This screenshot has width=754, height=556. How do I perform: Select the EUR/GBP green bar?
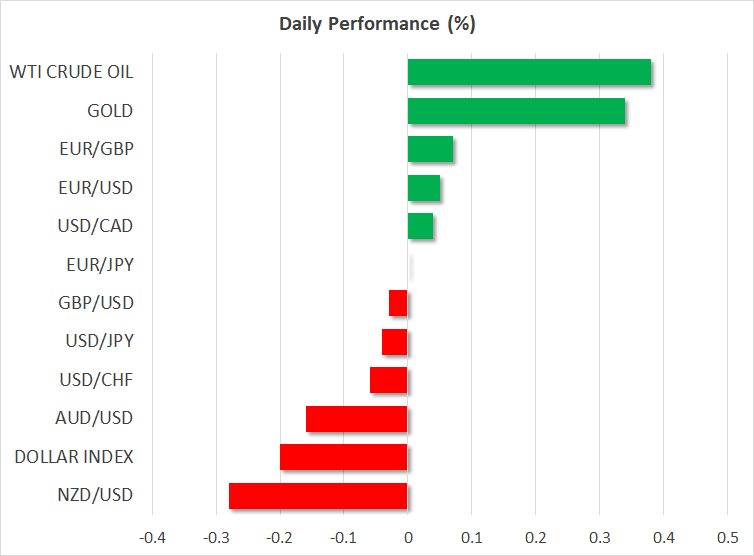430,149
